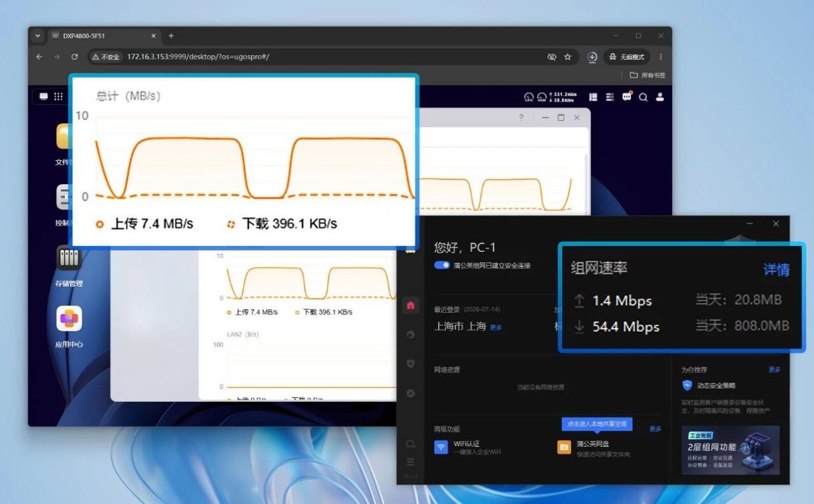The width and height of the screenshot is (814, 504).
Task: Click the 不安全 site security badge
Action: pos(106,56)
